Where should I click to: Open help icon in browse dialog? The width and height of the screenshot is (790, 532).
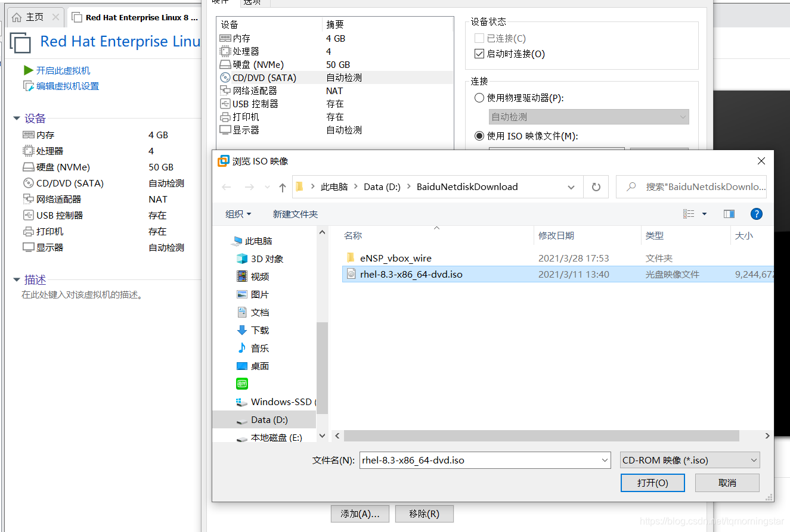pos(757,214)
